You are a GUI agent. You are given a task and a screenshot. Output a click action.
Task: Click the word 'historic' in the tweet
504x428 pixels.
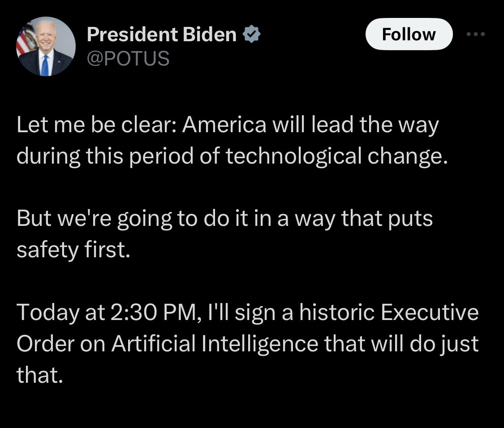(x=337, y=312)
